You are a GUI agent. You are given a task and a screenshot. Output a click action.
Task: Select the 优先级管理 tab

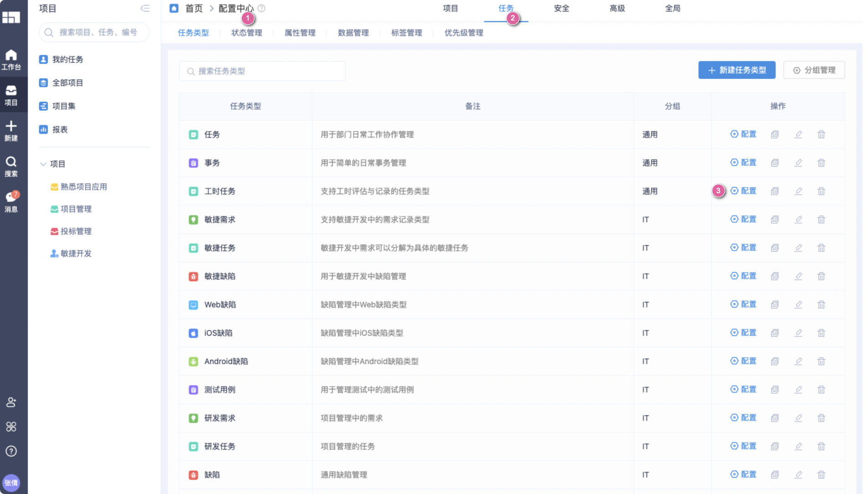464,33
